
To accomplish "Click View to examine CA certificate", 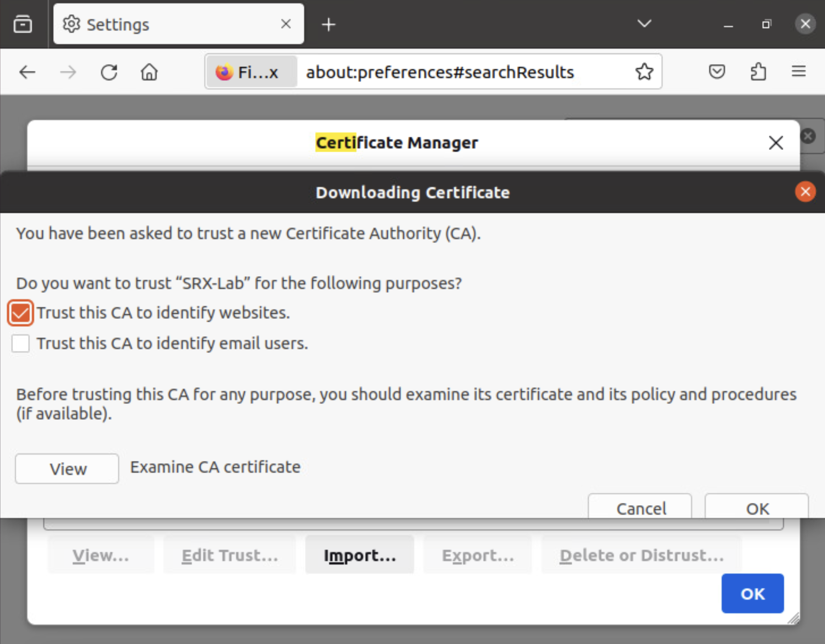I will point(67,469).
